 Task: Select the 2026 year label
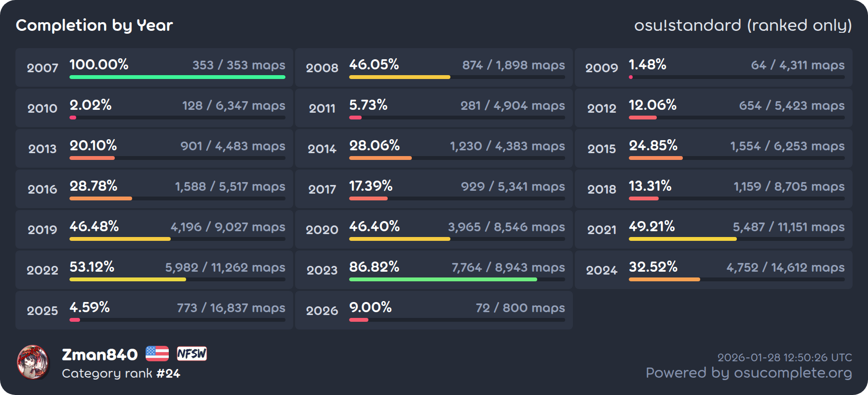[322, 311]
